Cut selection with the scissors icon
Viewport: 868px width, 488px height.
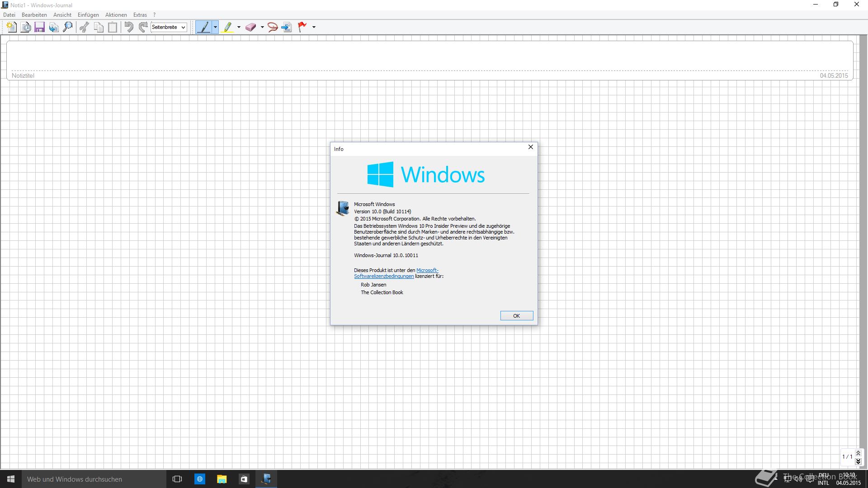coord(84,27)
